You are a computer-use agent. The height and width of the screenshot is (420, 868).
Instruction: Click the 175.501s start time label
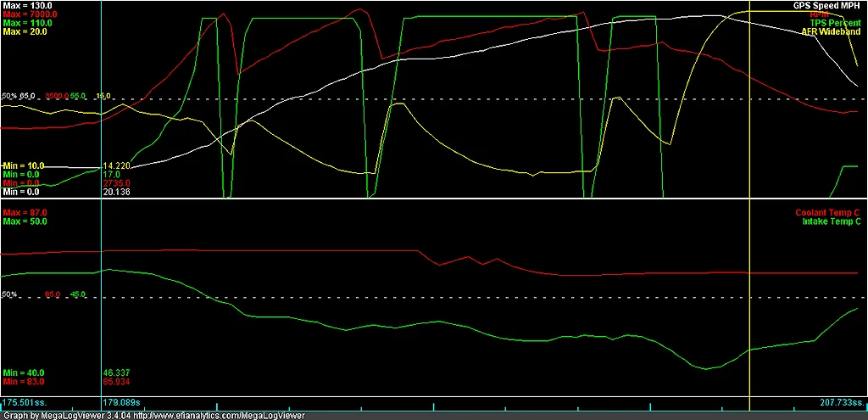point(23,403)
